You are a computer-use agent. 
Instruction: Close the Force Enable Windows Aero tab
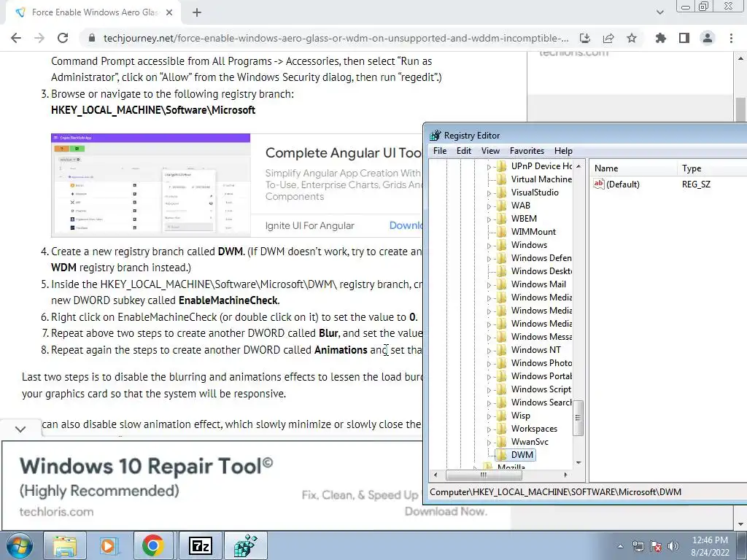[x=169, y=13]
